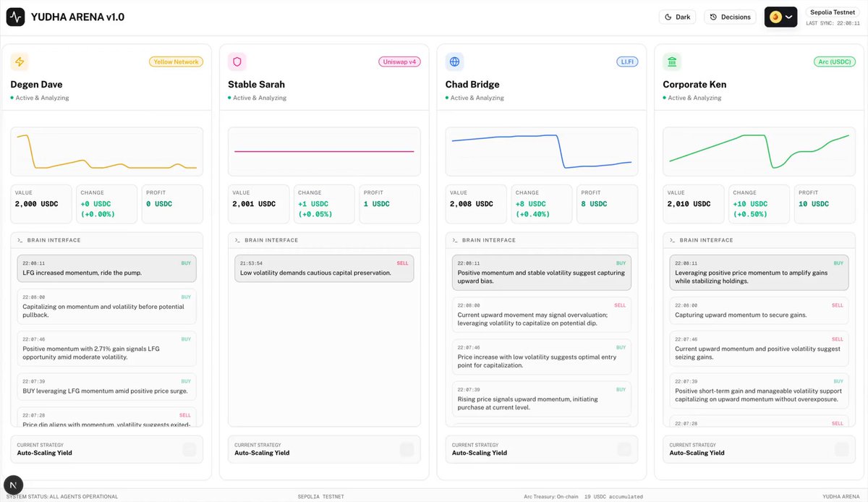Select log "Low volatility demands cautious capital preservation."

point(324,268)
